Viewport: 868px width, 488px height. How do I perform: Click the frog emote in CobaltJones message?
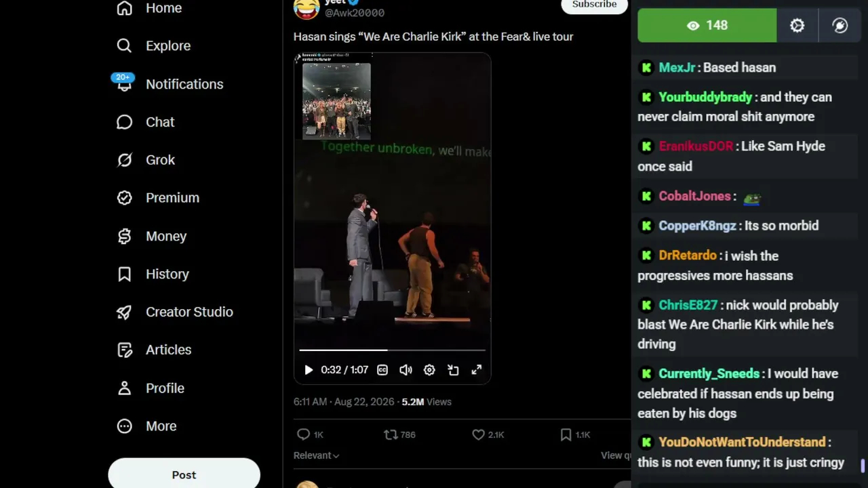click(752, 198)
